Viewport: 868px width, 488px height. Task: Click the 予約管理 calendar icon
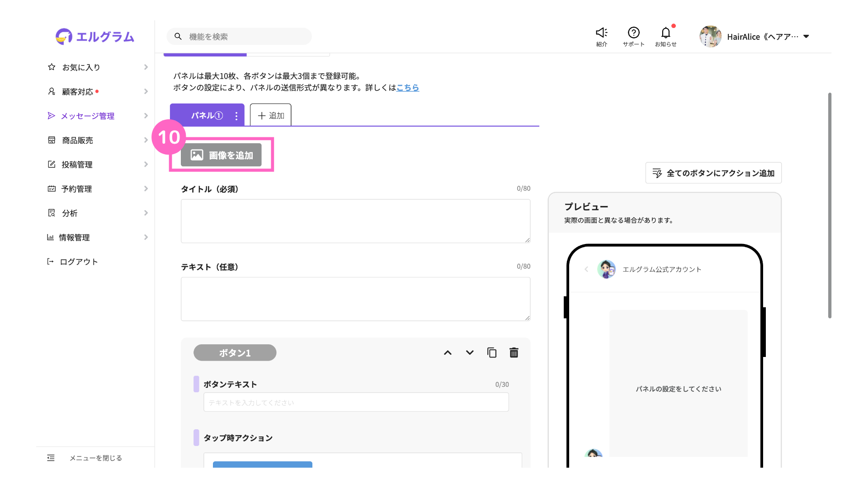(52, 189)
